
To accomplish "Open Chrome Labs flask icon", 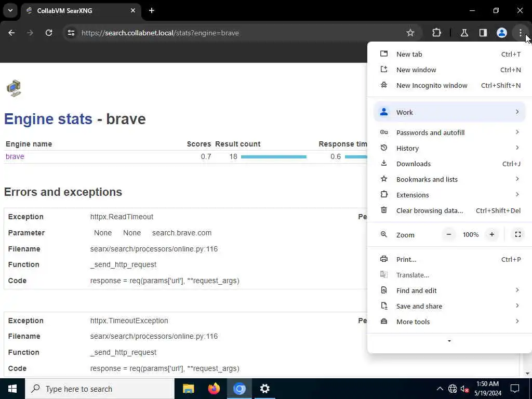I will click(464, 33).
